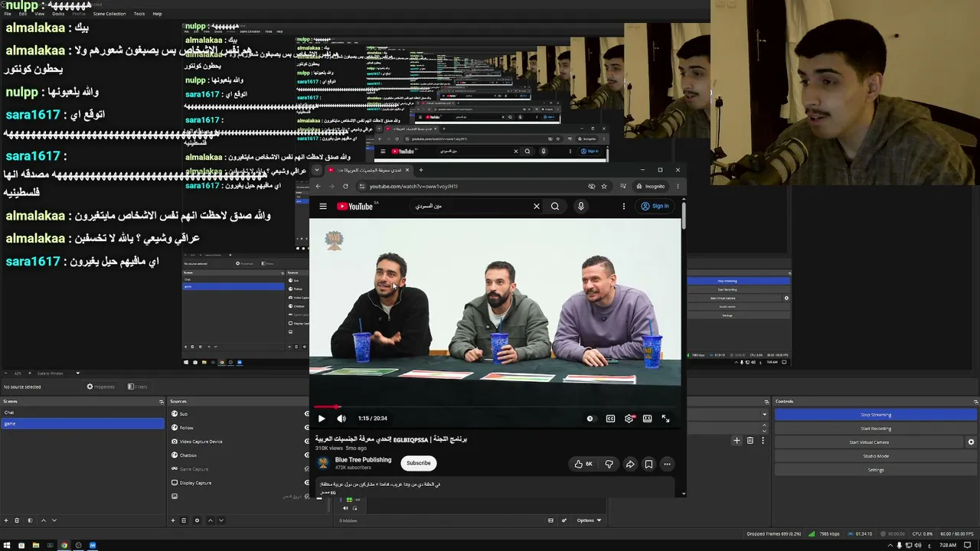The width and height of the screenshot is (980, 551).
Task: Add a new scene in OBS
Action: 6,520
